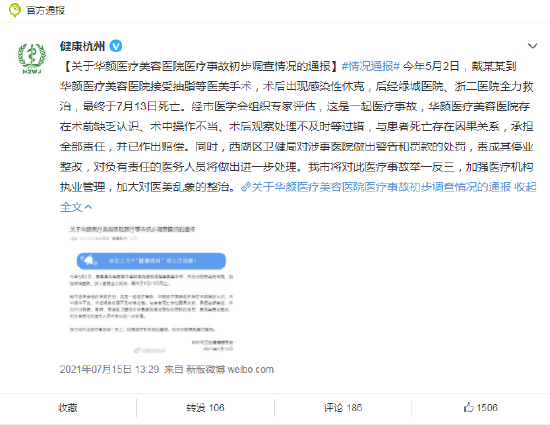
Task: Repost using 转发 106
Action: (205, 407)
